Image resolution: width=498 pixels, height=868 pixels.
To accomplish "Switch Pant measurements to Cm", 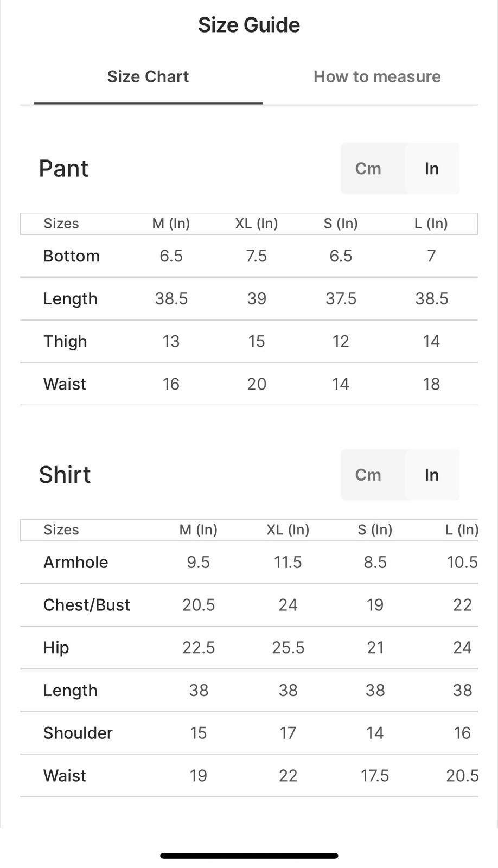I will [x=368, y=169].
